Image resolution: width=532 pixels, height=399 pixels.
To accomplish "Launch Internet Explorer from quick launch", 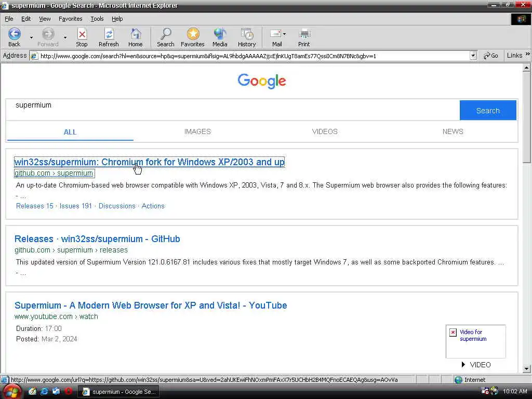I will pos(45,391).
